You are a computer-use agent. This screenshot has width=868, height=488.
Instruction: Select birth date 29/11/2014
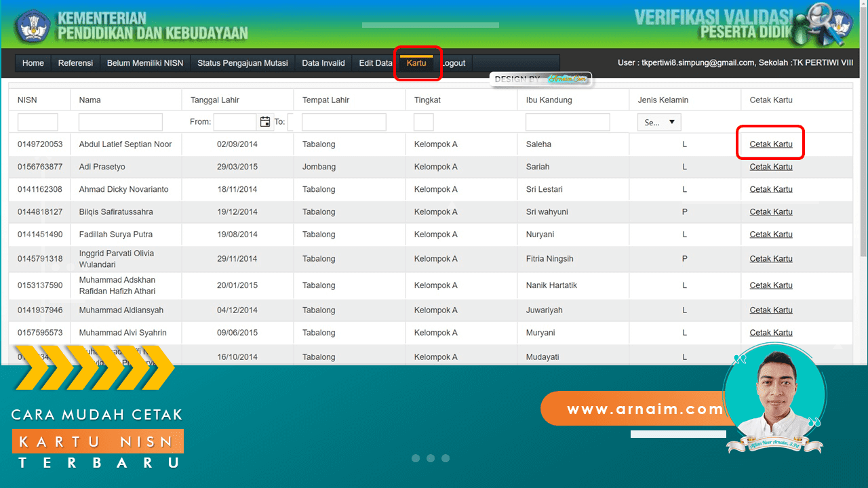click(237, 259)
